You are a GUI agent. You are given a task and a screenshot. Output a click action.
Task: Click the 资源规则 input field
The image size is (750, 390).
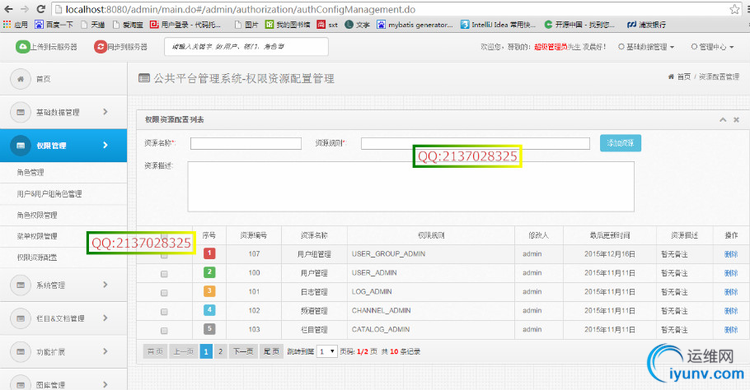tap(475, 144)
